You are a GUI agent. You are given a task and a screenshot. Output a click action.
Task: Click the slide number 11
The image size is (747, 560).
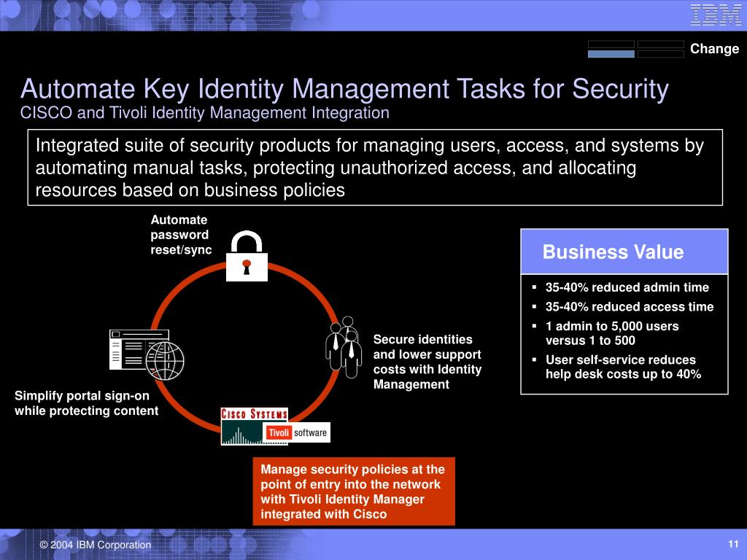click(733, 544)
